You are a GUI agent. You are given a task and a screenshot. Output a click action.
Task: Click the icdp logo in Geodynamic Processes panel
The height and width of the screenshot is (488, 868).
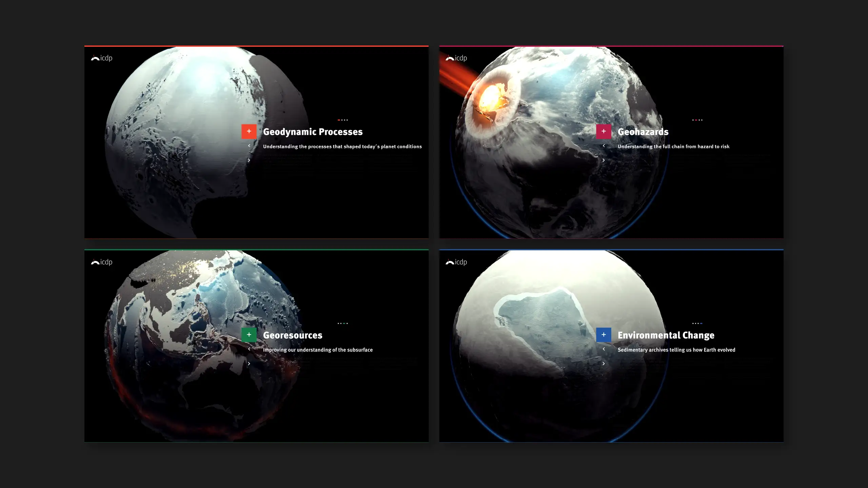pos(102,58)
